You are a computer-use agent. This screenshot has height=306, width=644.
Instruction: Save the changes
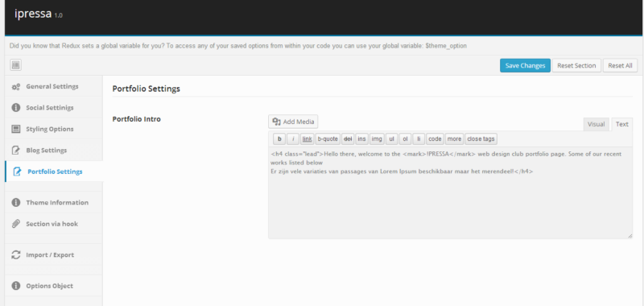coord(525,66)
